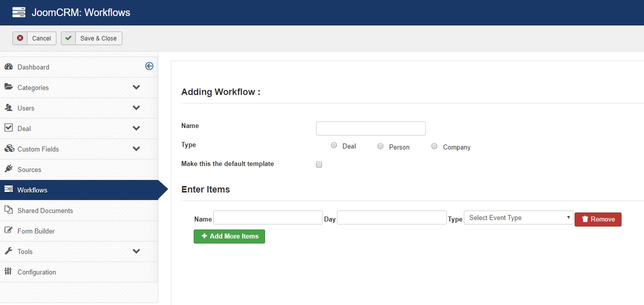
Task: Click the JoomCRM header logo icon
Action: [18, 12]
